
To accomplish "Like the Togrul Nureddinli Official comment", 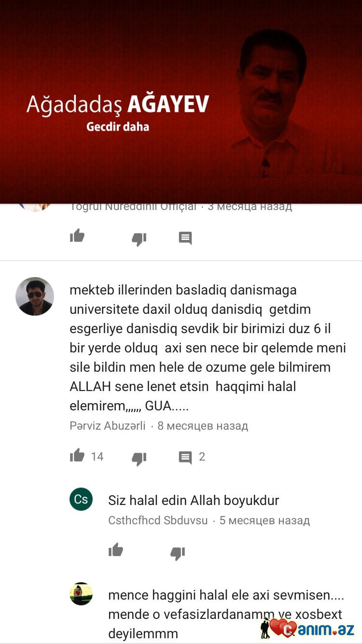I will [77, 236].
